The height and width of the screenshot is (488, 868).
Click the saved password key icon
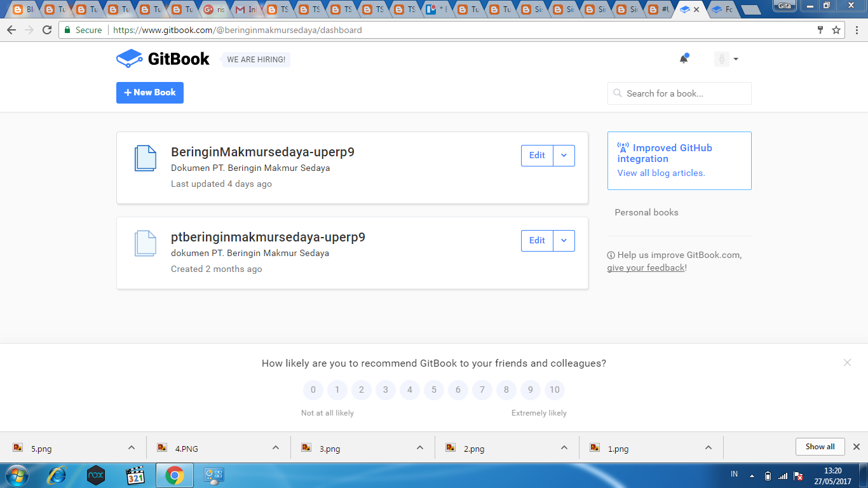(x=820, y=30)
